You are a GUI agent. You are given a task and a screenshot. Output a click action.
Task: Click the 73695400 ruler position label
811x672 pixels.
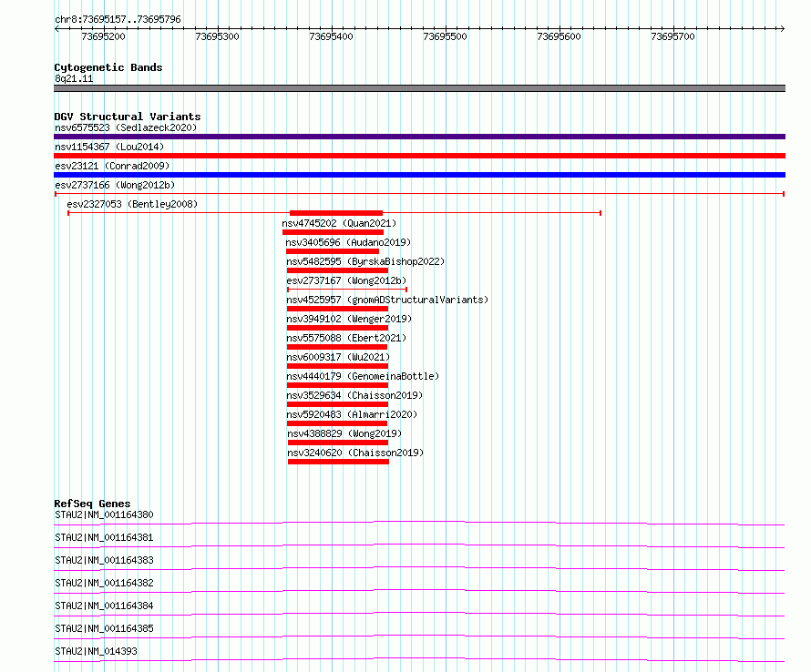(x=331, y=36)
